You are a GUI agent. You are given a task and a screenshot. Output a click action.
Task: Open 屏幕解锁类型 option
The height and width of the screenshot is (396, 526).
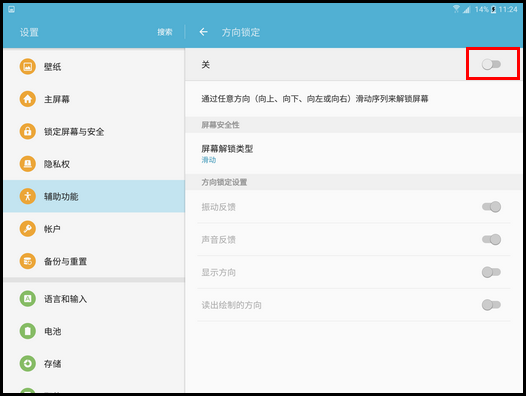tap(354, 153)
